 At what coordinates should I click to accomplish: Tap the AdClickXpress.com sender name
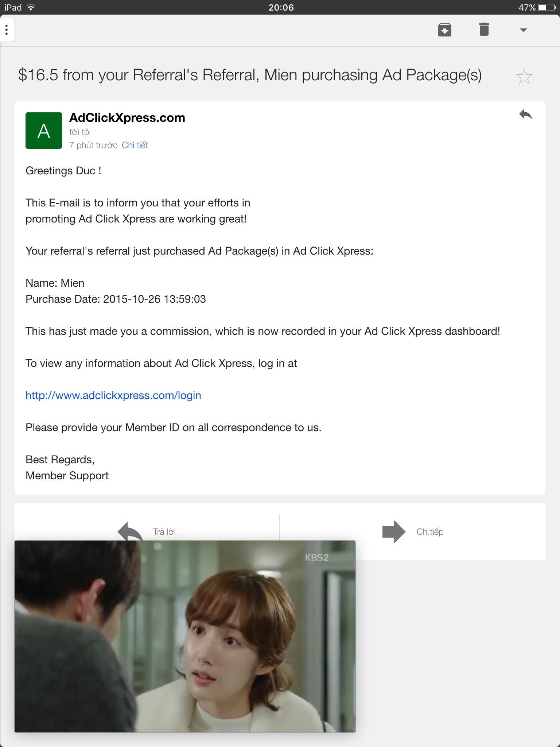click(x=127, y=118)
